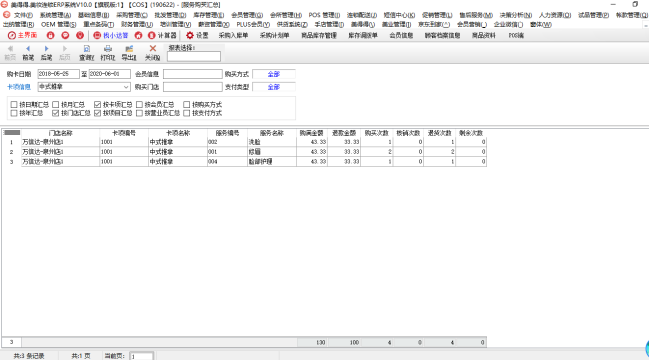650x361 pixels.
Task: Click the red icon beside the blue toolbar label
Action: coord(97,36)
